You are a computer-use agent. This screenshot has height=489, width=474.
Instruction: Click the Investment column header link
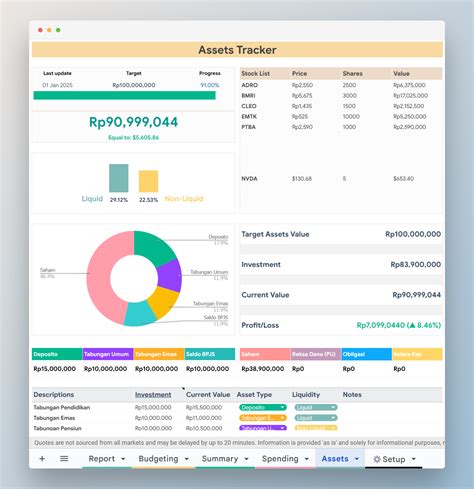(x=153, y=395)
